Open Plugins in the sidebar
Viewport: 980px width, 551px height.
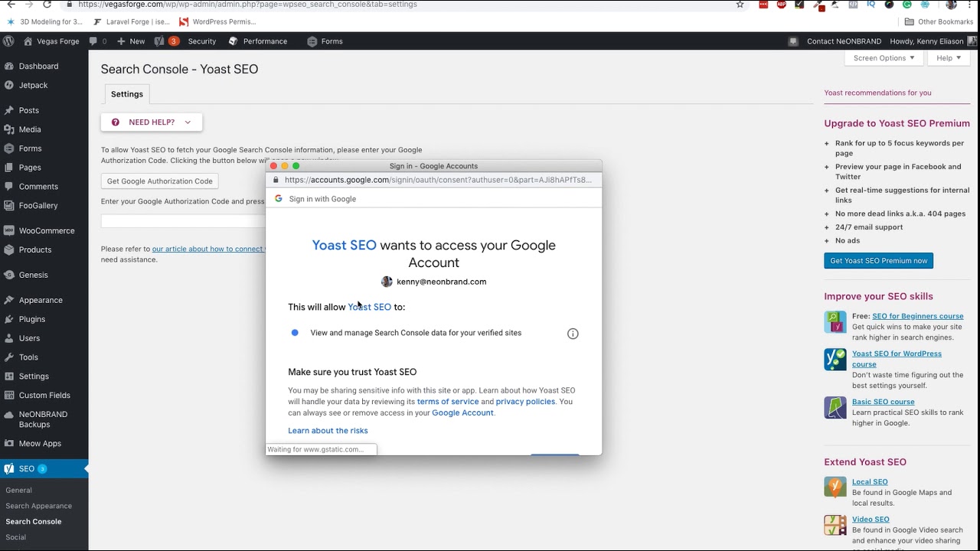32,319
